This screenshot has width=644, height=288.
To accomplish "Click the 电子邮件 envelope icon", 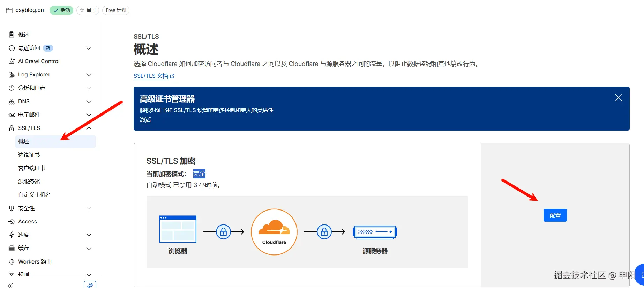I will pos(12,115).
